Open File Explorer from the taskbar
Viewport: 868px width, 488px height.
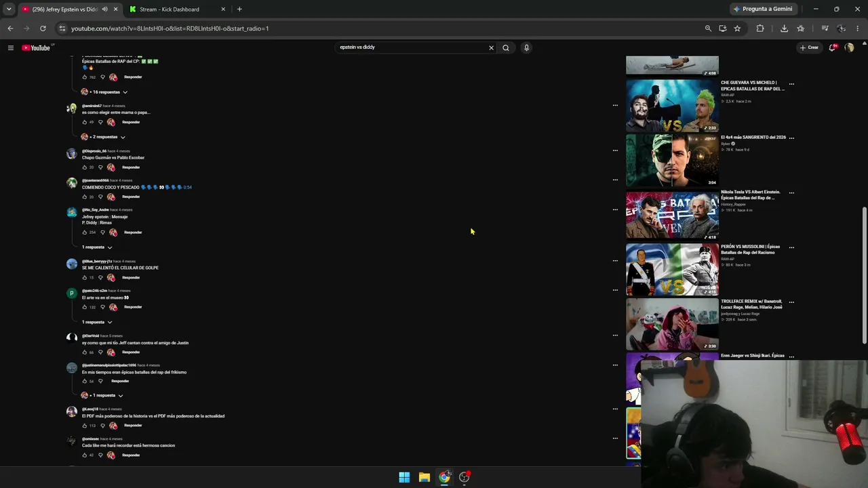(424, 477)
